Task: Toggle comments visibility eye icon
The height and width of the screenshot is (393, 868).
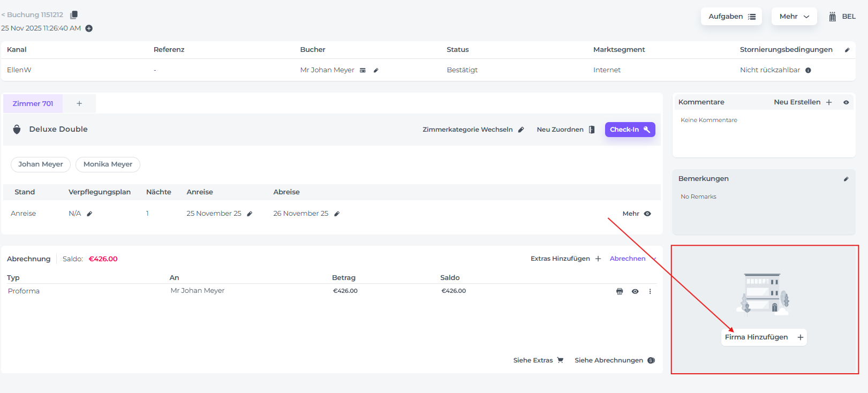Action: pyautogui.click(x=846, y=102)
